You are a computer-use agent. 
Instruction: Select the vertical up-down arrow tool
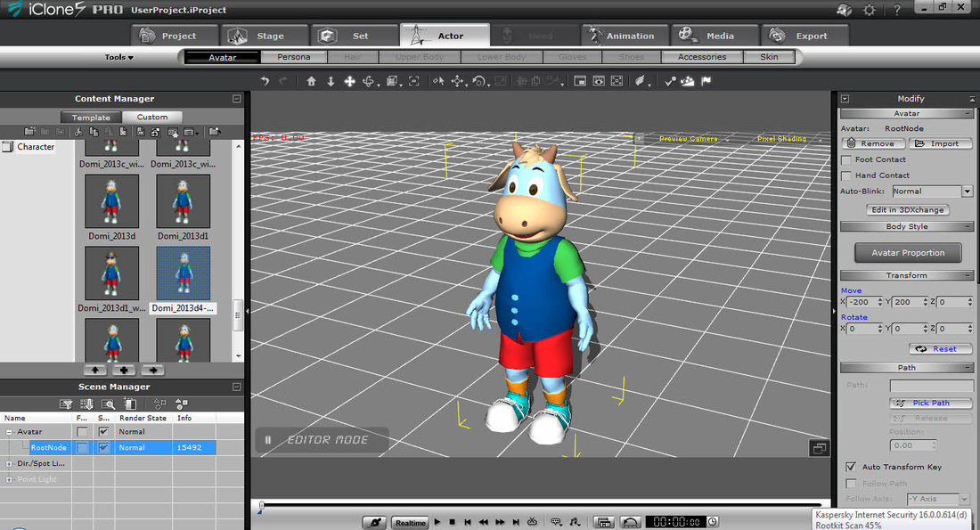coord(331,81)
